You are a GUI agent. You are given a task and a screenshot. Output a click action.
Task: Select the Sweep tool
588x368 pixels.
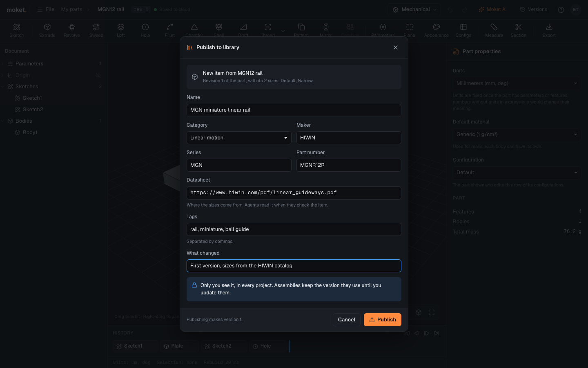96,30
